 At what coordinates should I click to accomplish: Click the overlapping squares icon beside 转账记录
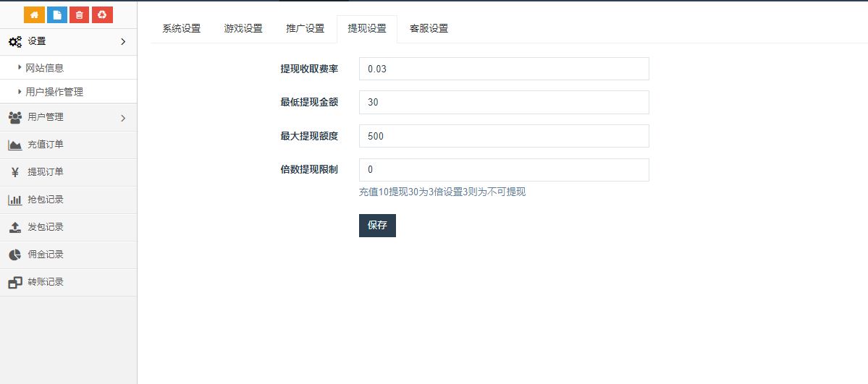(x=15, y=282)
